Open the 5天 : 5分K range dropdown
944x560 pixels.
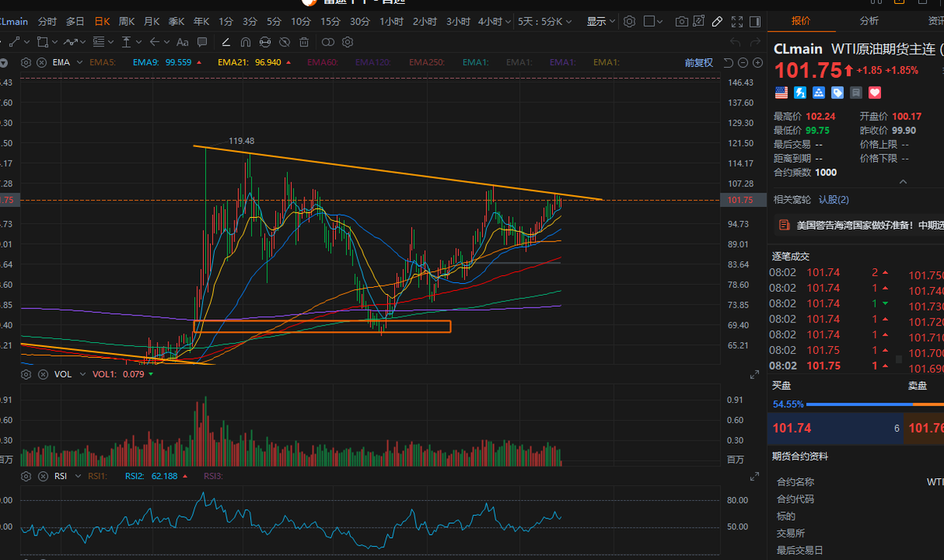point(544,21)
